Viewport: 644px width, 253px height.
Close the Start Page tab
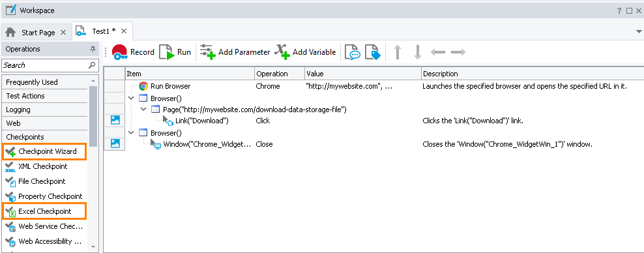tap(63, 32)
